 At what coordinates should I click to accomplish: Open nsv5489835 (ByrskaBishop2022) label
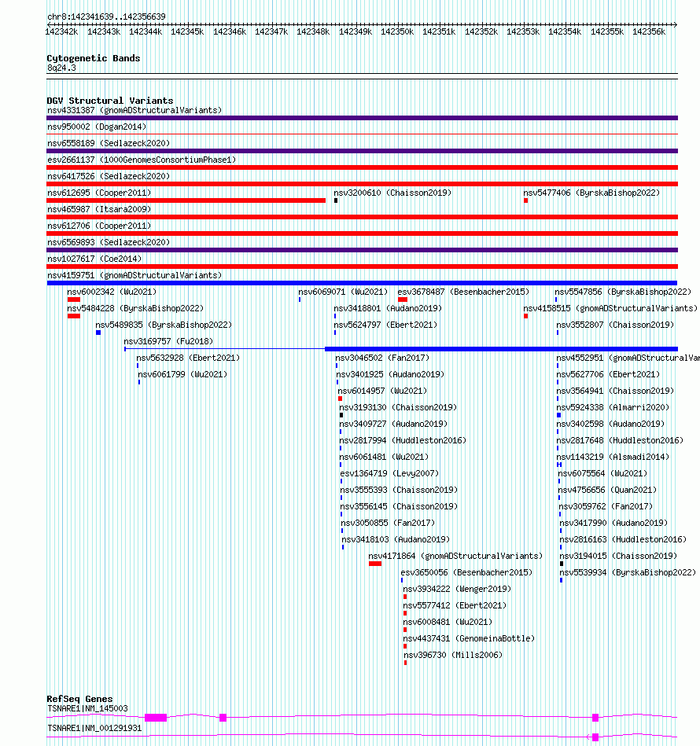pyautogui.click(x=164, y=325)
